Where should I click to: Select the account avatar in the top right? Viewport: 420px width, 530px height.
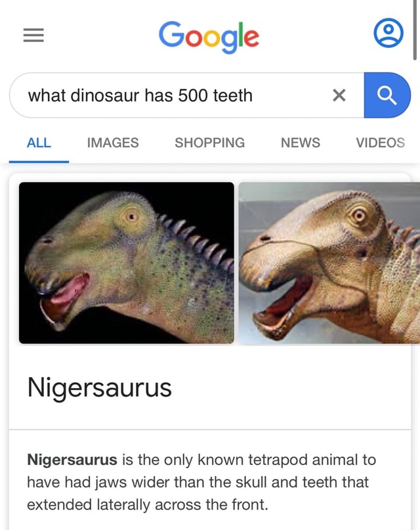pyautogui.click(x=387, y=33)
